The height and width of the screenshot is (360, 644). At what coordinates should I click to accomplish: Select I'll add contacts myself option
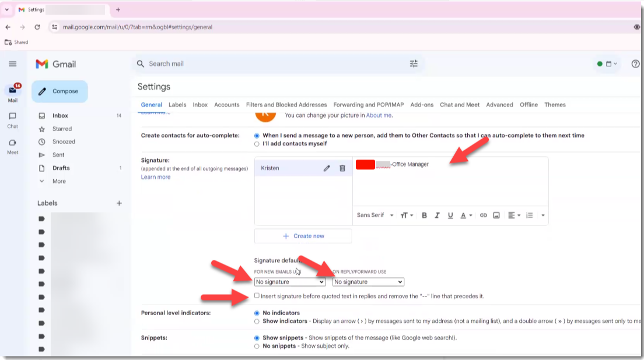tap(257, 144)
